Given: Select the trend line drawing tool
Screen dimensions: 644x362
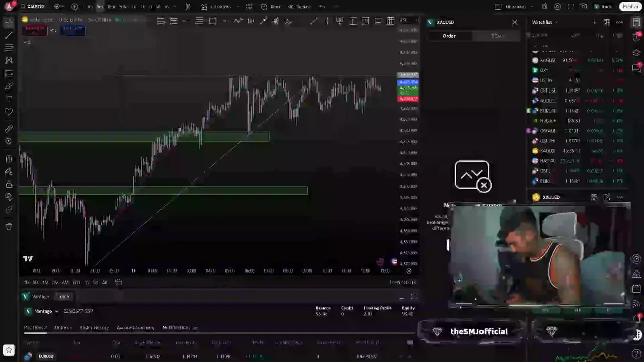Looking at the screenshot, I should point(9,36).
